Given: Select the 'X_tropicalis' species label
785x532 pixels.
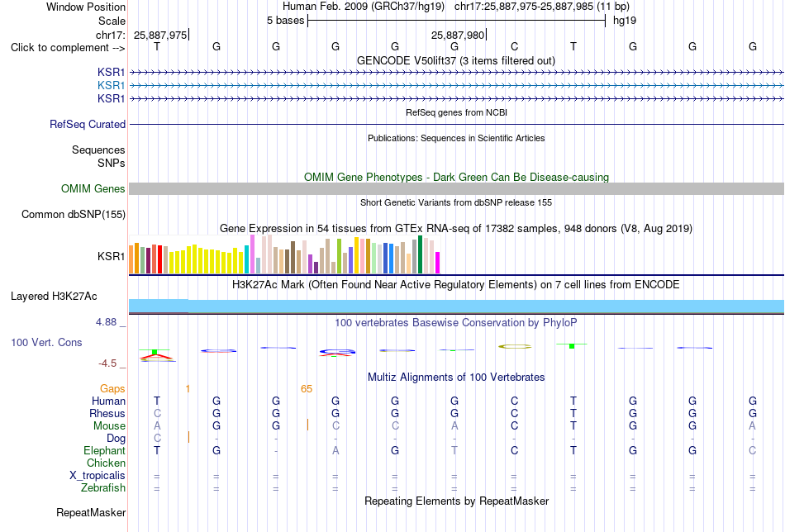Looking at the screenshot, I should 98,476.
